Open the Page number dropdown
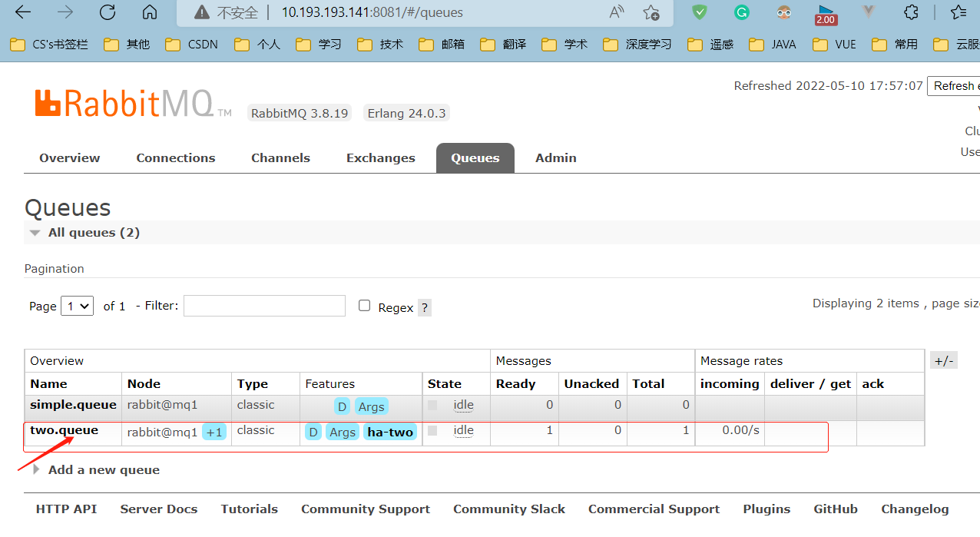The height and width of the screenshot is (537, 980). pos(77,306)
